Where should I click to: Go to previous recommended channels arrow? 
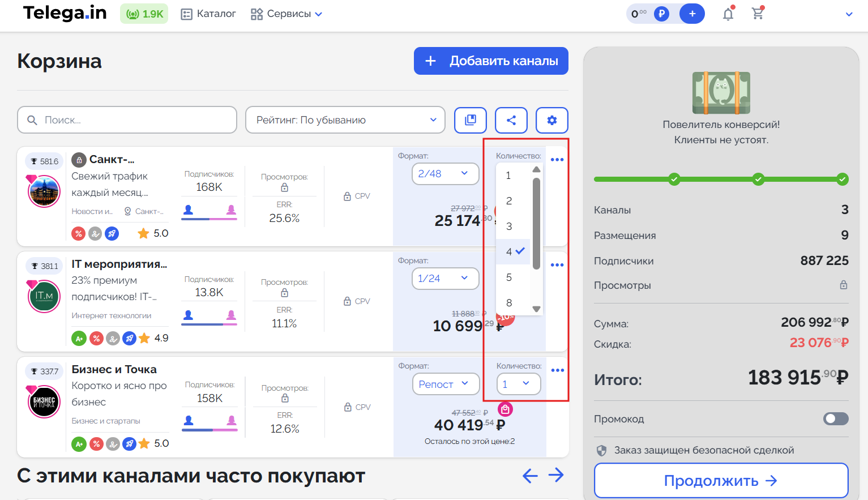[530, 476]
